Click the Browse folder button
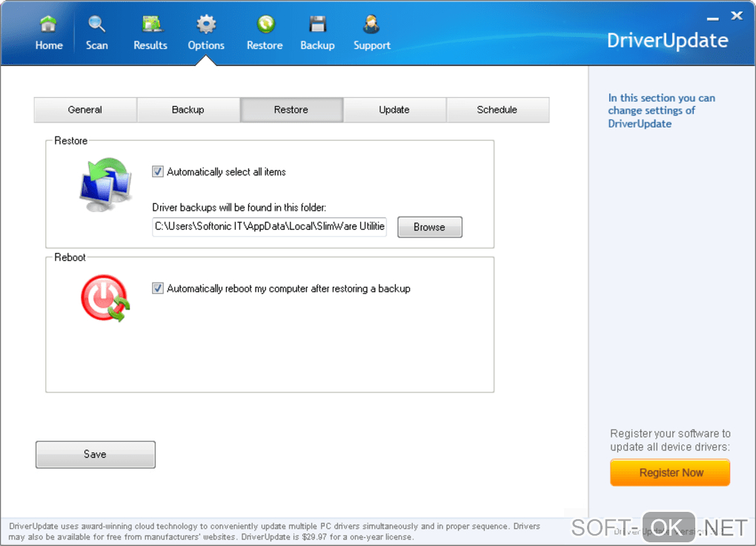Screen dimensions: 756x546 pyautogui.click(x=430, y=227)
